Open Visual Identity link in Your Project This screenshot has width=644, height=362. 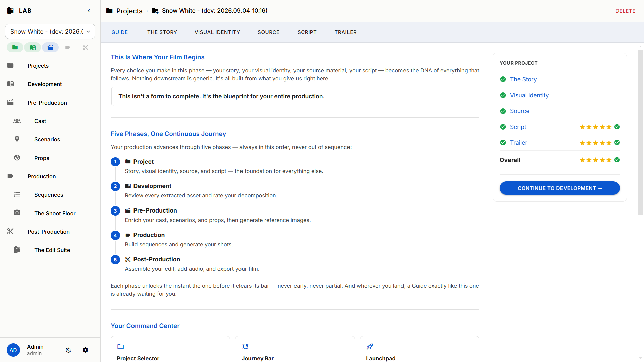pos(529,95)
